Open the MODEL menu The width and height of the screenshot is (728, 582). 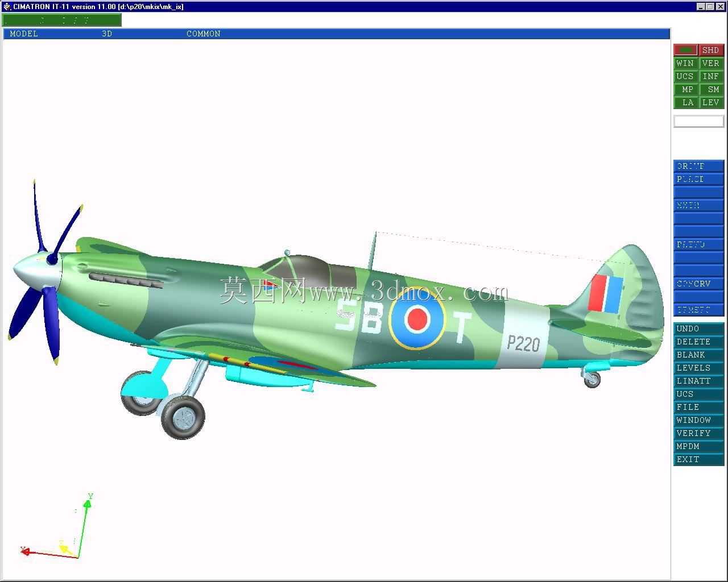click(24, 34)
